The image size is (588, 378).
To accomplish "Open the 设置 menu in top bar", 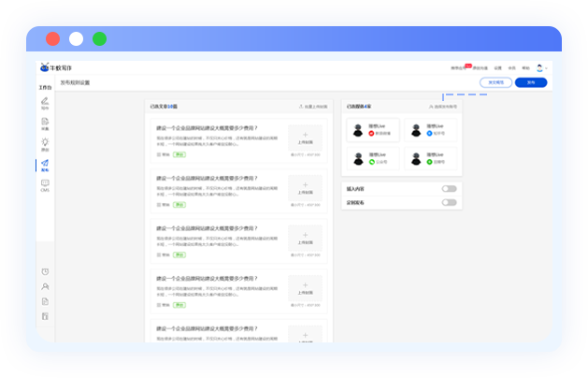I will pos(498,68).
